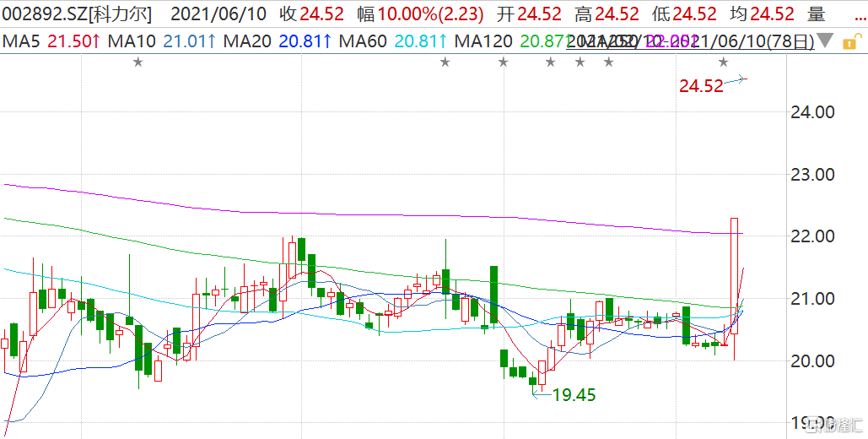The height and width of the screenshot is (439, 868).
Task: Click the volume label 量
Action: [x=816, y=14]
